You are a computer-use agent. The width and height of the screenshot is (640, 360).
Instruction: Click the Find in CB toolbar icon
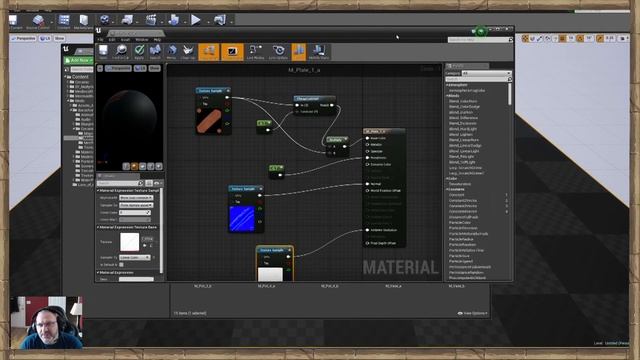click(121, 52)
